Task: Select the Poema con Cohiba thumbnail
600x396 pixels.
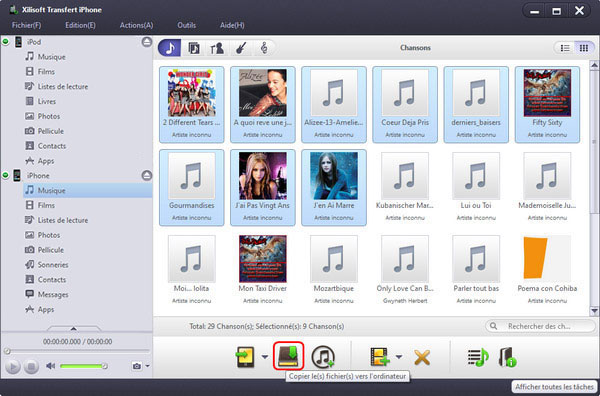Action: 547,270
